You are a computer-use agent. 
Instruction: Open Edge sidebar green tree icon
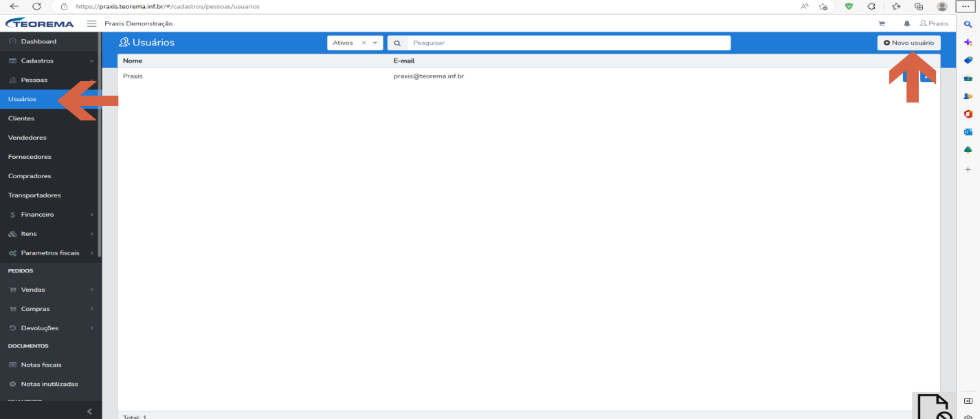click(968, 149)
